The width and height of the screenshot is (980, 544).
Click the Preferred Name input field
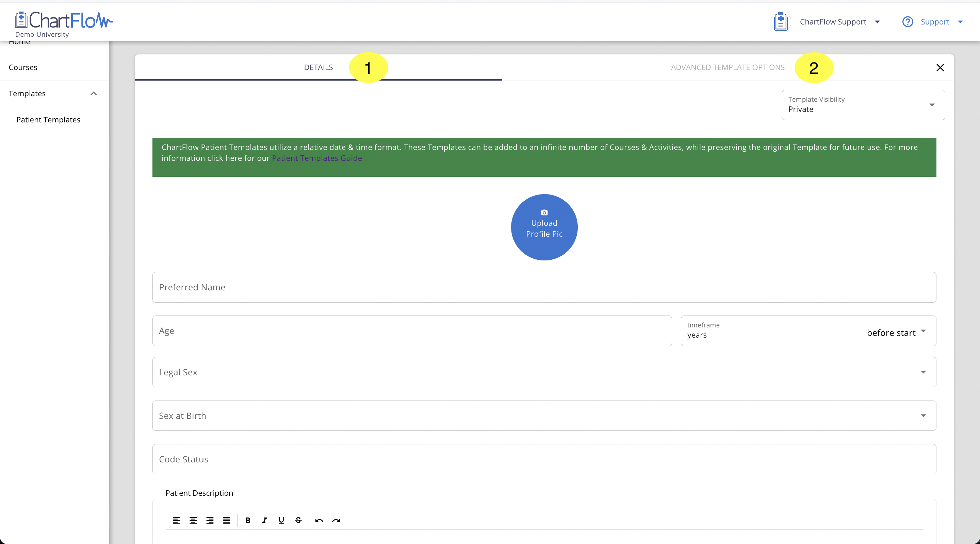pyautogui.click(x=544, y=287)
